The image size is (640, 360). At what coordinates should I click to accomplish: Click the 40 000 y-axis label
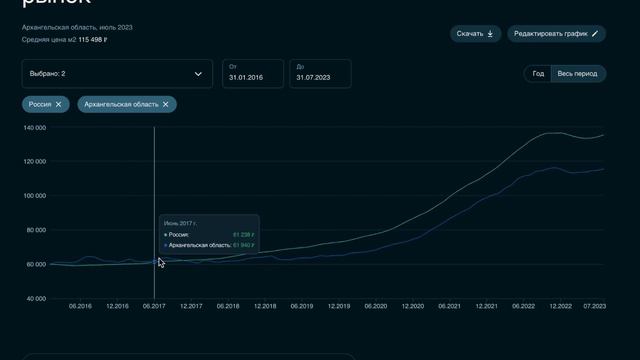click(x=36, y=299)
